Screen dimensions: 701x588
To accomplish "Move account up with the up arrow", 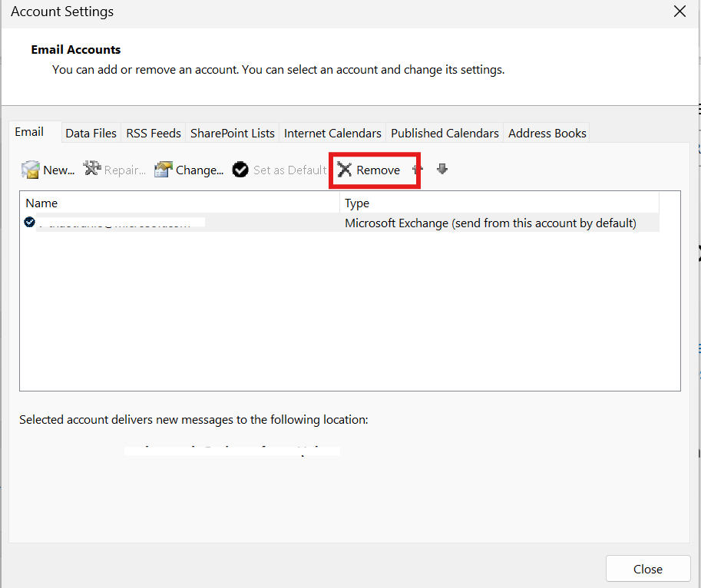I will 418,170.
